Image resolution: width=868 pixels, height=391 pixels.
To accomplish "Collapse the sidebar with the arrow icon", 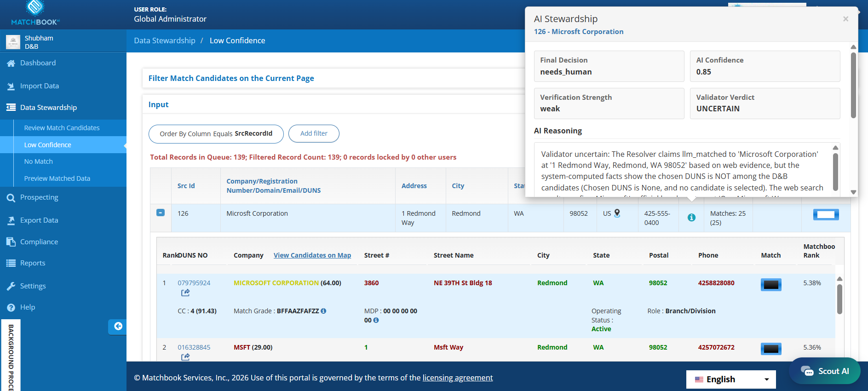I will click(x=118, y=327).
